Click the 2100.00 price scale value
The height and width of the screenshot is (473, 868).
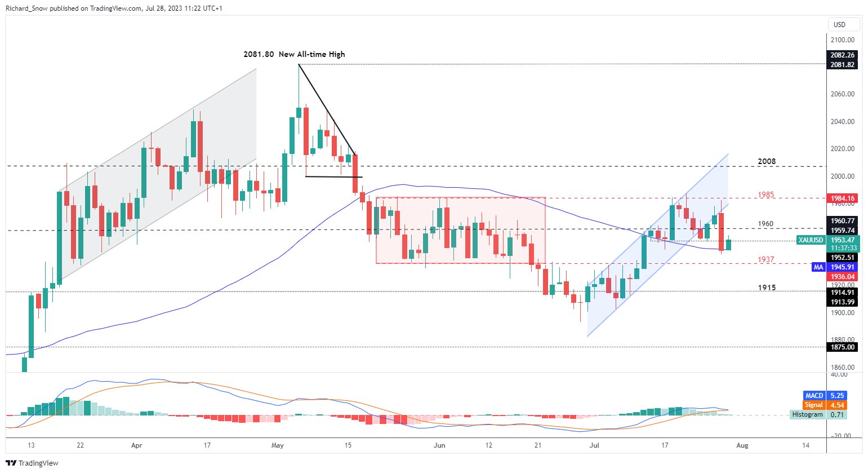pos(843,40)
